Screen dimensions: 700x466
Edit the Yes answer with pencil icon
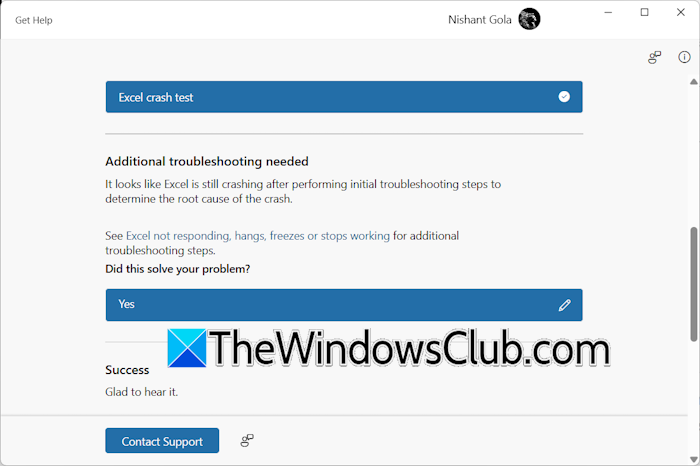pos(564,305)
